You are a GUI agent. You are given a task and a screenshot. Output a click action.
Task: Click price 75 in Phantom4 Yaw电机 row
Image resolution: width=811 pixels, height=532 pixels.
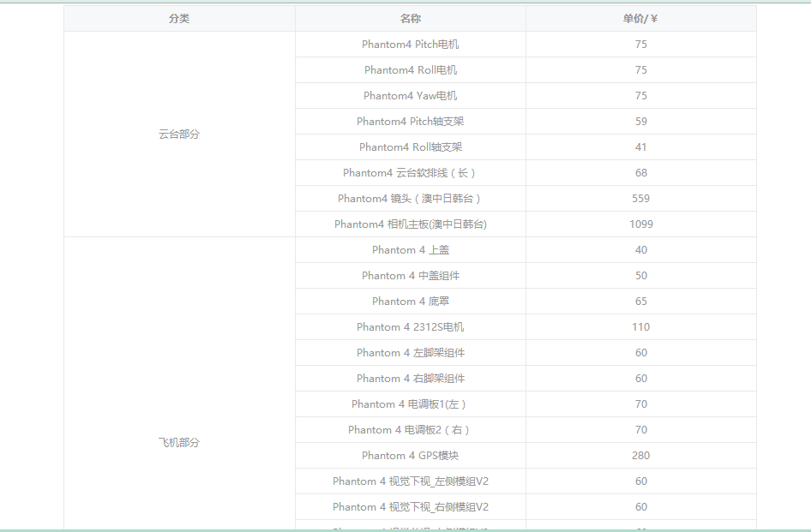pyautogui.click(x=641, y=96)
